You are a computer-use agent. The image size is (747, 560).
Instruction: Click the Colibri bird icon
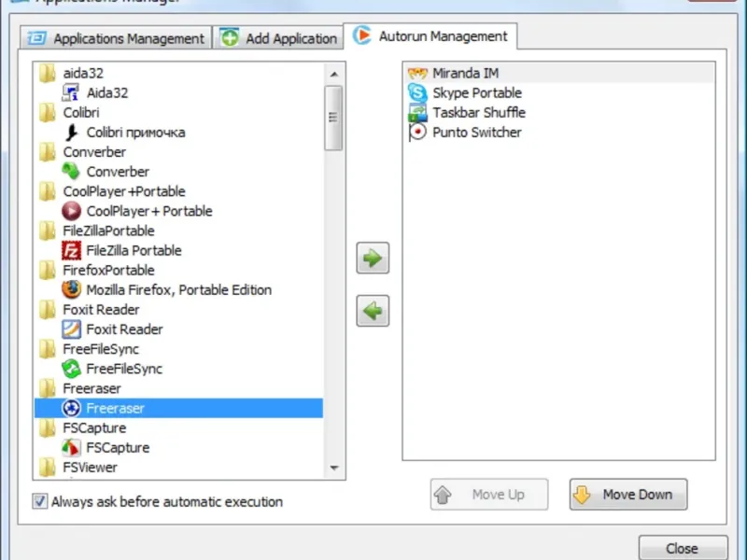(x=71, y=132)
